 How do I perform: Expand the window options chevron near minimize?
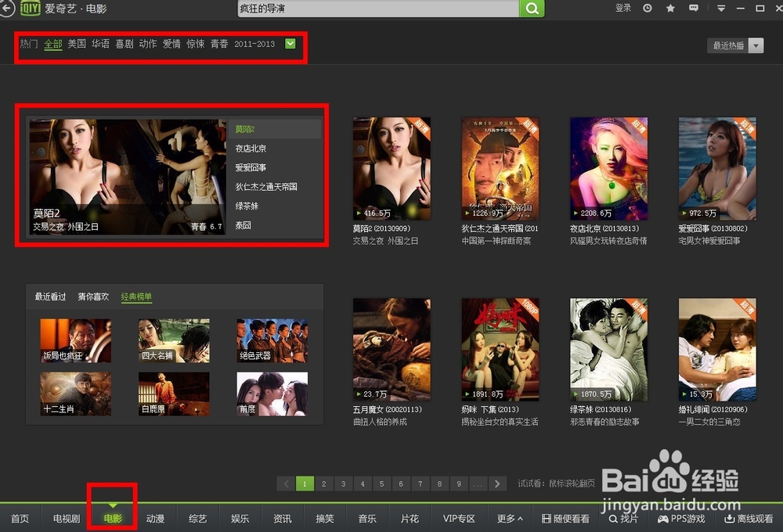point(720,9)
